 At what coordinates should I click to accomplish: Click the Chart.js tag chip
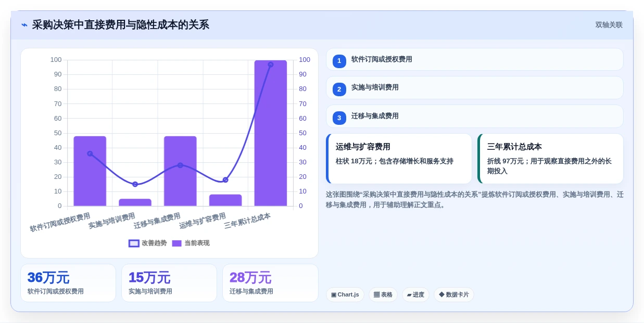[345, 294]
